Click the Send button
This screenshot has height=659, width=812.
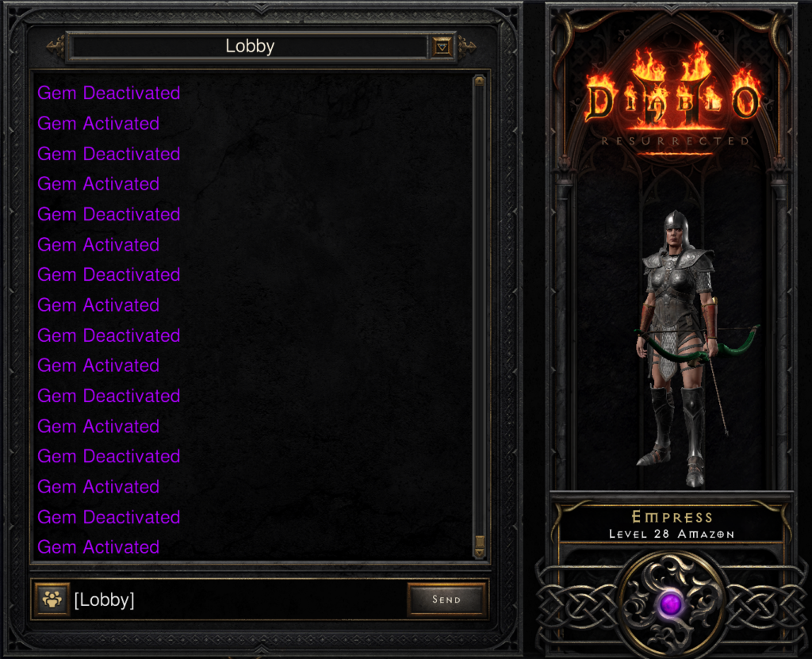[446, 600]
